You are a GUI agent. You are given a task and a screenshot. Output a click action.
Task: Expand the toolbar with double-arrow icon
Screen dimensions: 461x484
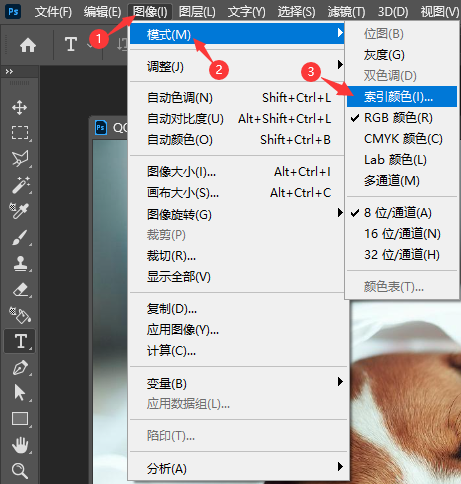point(9,71)
